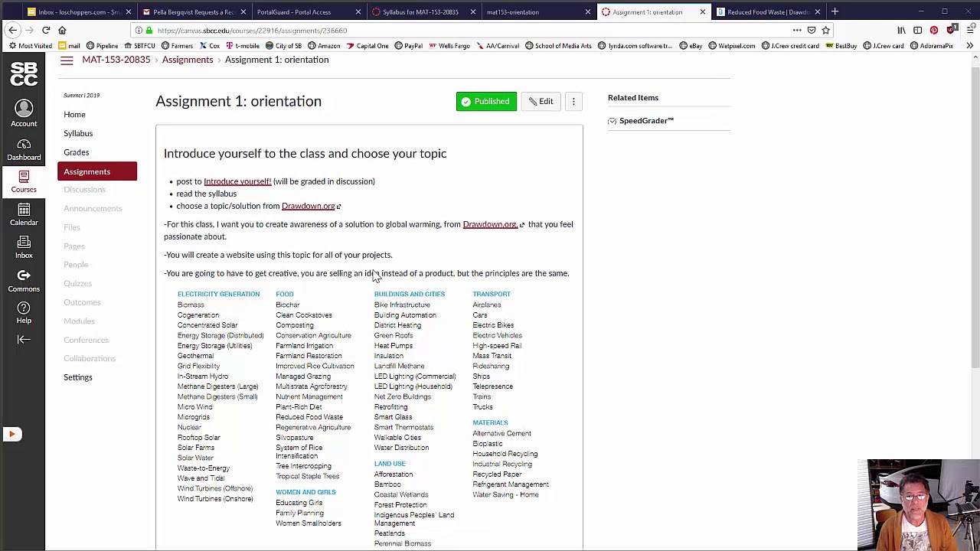Viewport: 980px width, 551px height.
Task: Click the Assignments breadcrumb link
Action: pos(188,60)
